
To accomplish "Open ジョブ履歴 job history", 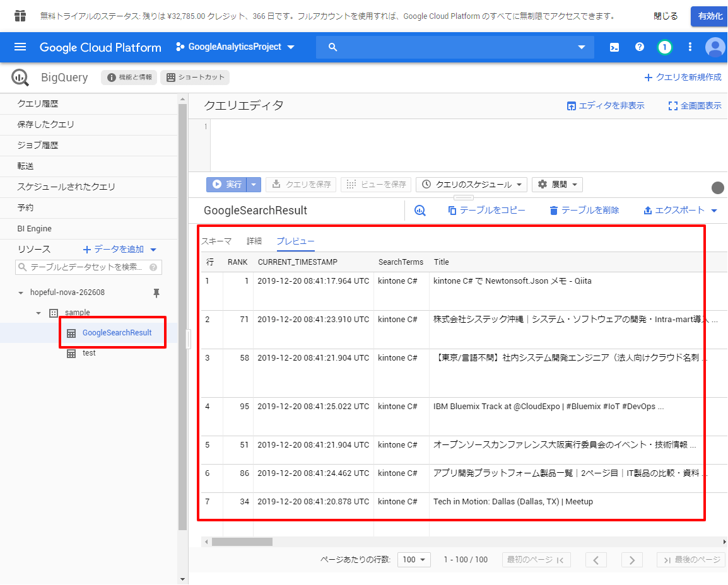I will coord(89,146).
